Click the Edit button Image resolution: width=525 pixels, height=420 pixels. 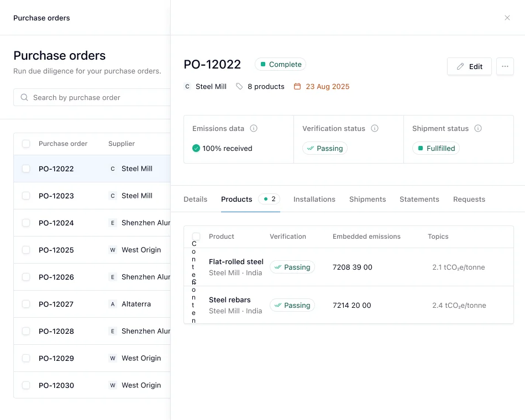469,66
